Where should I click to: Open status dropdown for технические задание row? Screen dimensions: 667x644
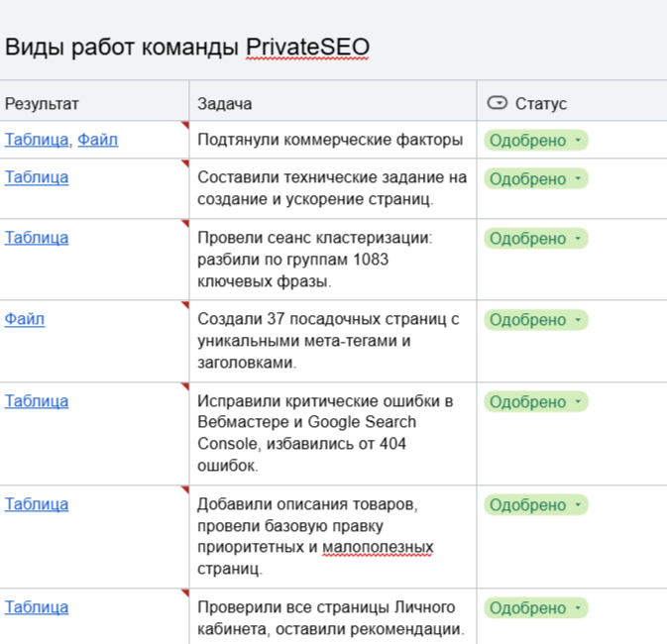(x=536, y=178)
